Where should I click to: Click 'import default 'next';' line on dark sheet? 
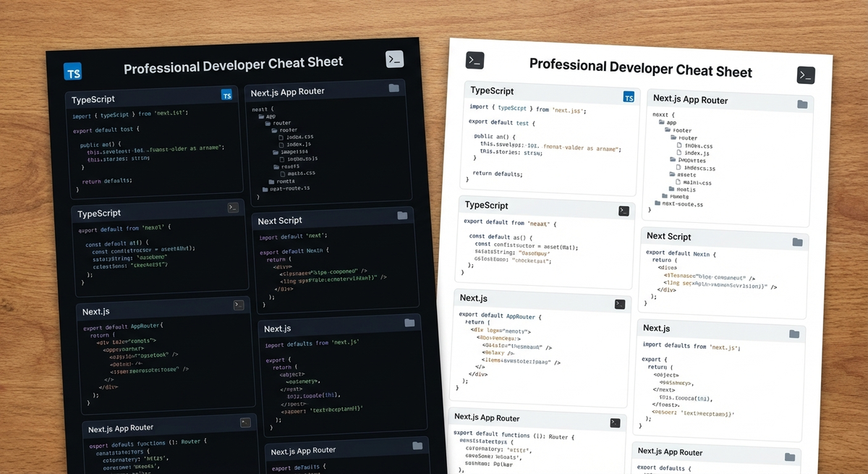(293, 236)
